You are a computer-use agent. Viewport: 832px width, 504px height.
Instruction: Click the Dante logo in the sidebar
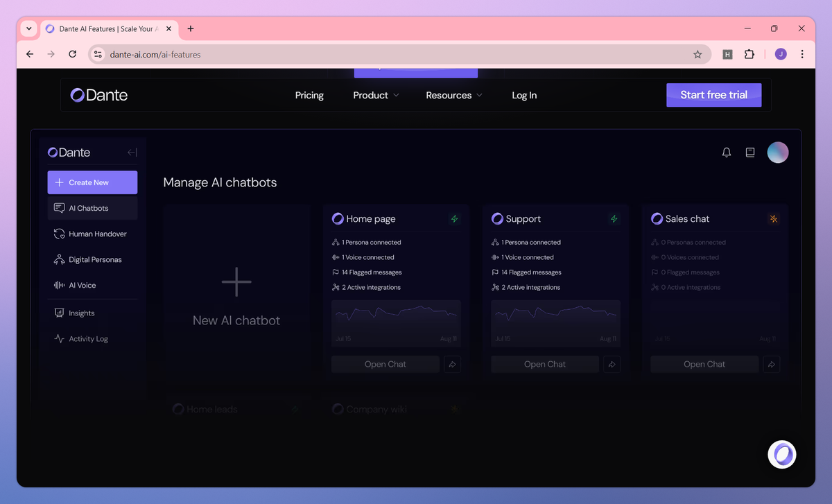point(69,153)
